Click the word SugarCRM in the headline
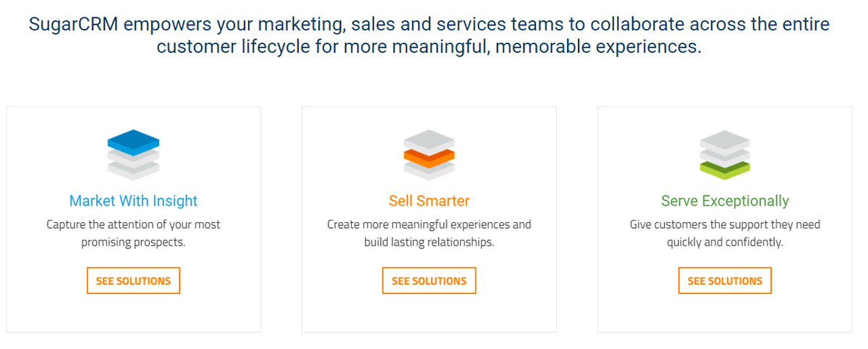Screen dimensions: 868x349 (x=75, y=25)
